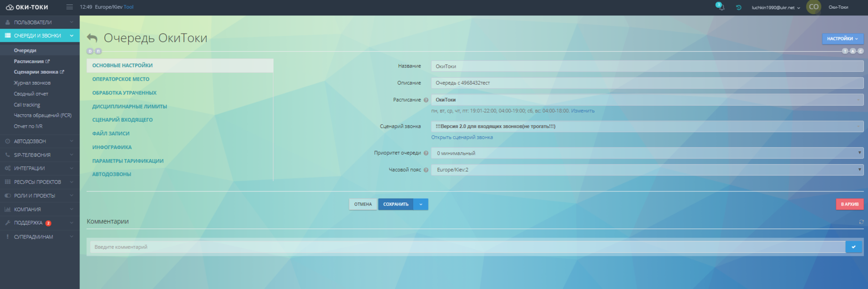Click the small D badge under the title
868x289 pixels.
coord(90,51)
